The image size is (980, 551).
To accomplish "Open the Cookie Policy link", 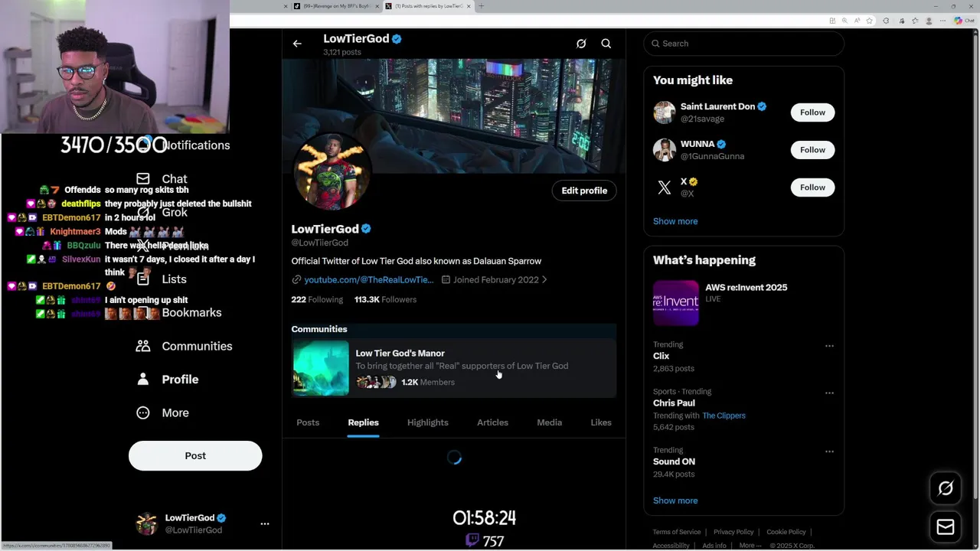I will point(786,532).
